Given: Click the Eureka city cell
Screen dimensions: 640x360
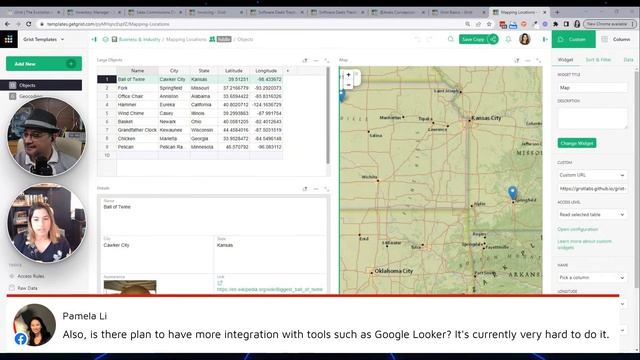Looking at the screenshot, I should tap(174, 105).
